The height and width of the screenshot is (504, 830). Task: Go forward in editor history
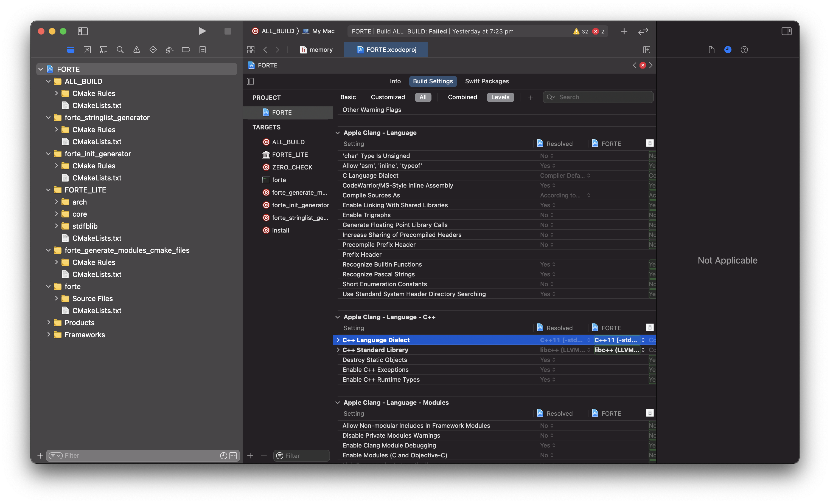pyautogui.click(x=277, y=50)
